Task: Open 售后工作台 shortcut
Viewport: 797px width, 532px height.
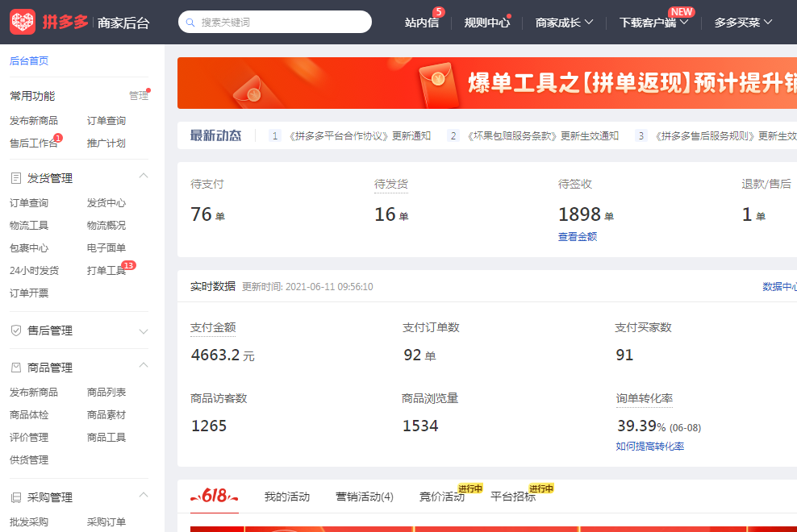Action: point(34,143)
